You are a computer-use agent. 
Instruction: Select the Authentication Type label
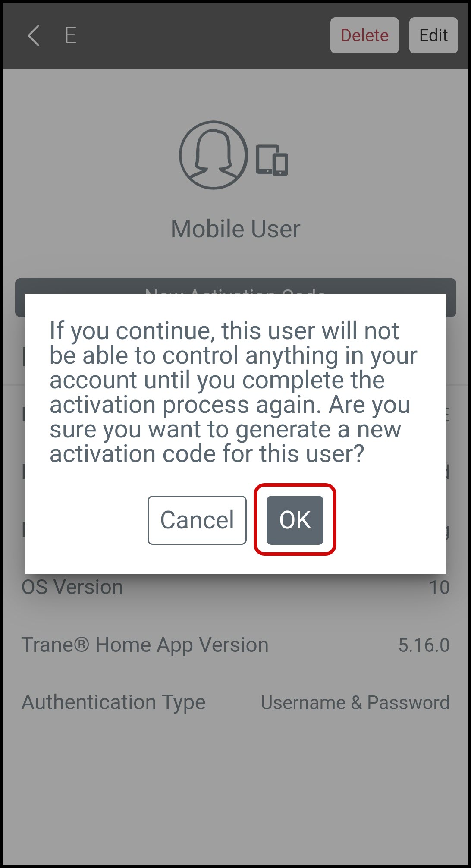tap(113, 702)
